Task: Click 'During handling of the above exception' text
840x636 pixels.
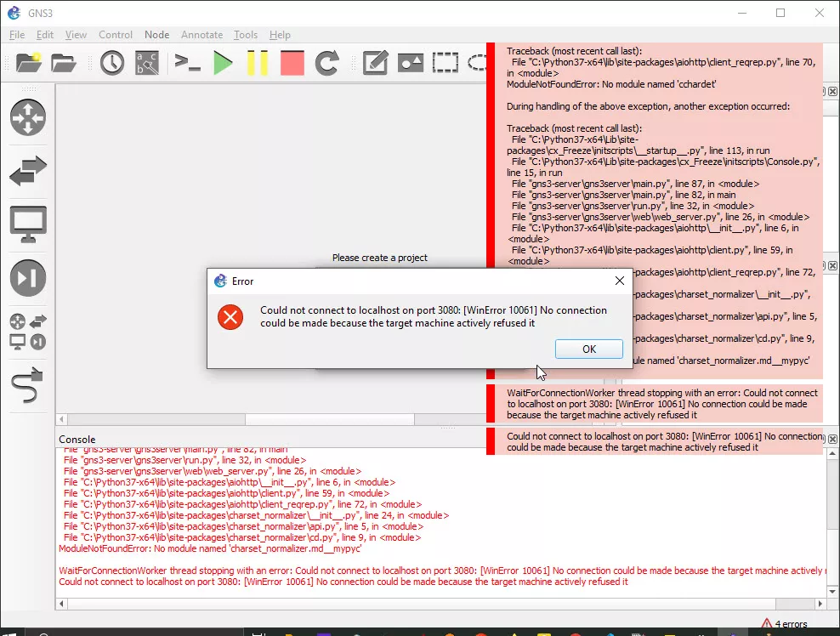Action: 648,106
